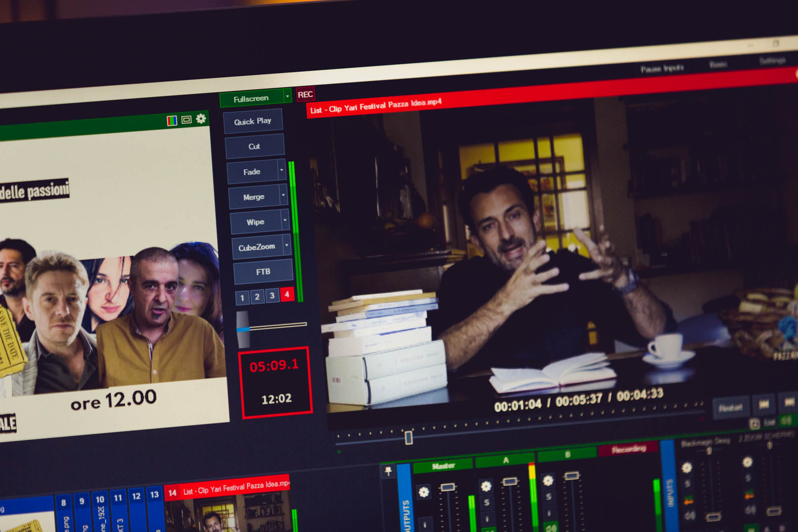Open preview settings gear icon
Viewport: 798px width, 532px height.
pyautogui.click(x=201, y=119)
